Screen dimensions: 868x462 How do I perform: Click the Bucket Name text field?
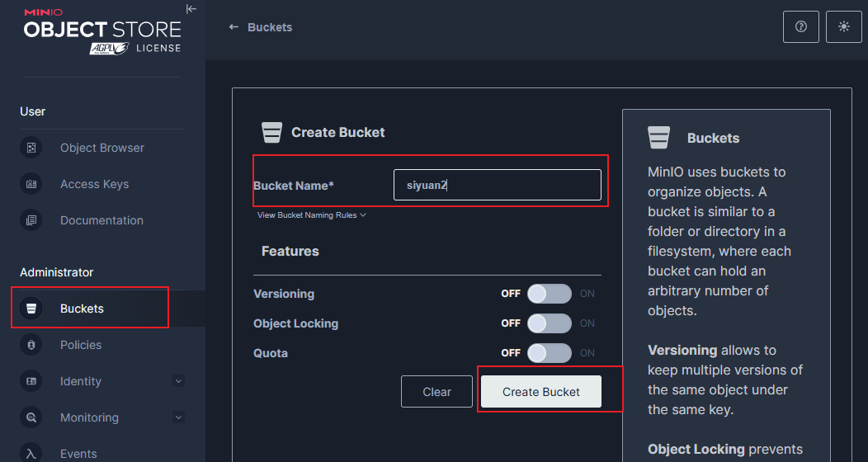(x=497, y=185)
